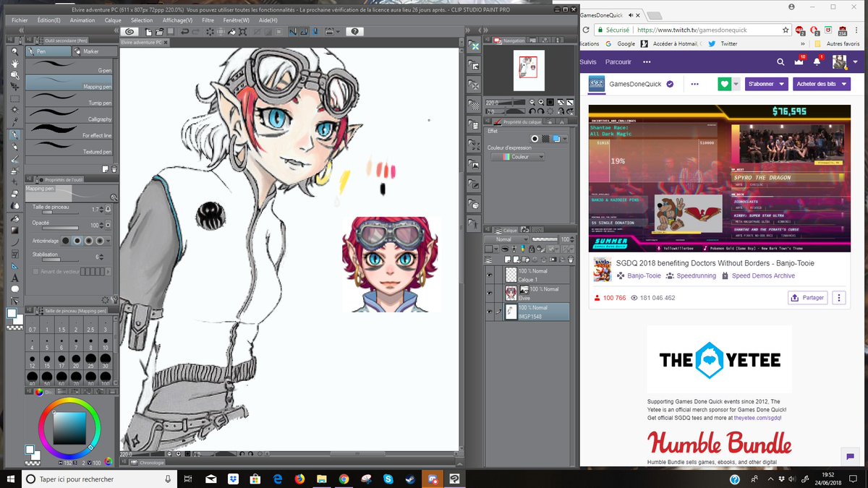Open Twitch chat bubble icon at bottom right
The width and height of the screenshot is (868, 488).
(850, 456)
